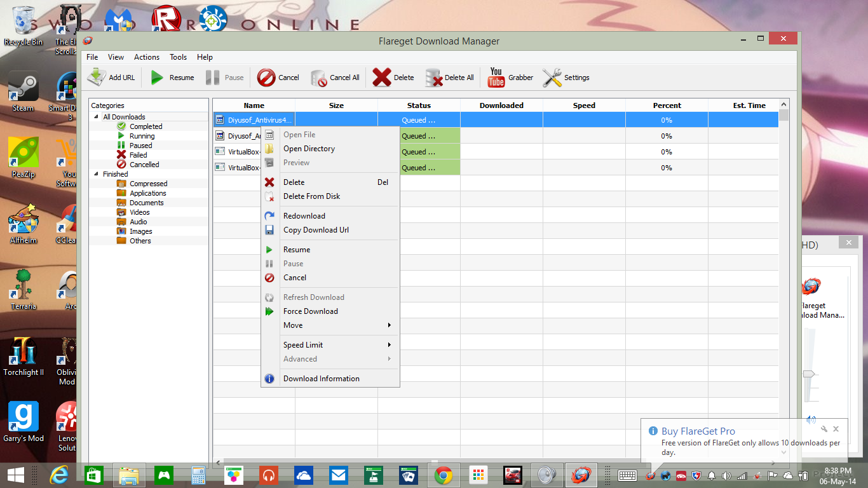
Task: Click the Windows Start button
Action: [x=16, y=475]
